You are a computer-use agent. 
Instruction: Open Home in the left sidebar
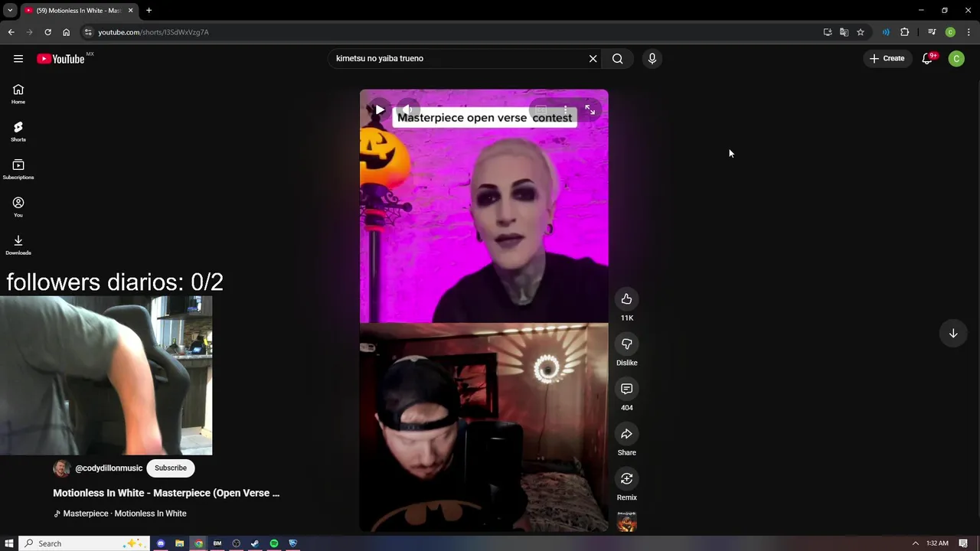click(18, 94)
